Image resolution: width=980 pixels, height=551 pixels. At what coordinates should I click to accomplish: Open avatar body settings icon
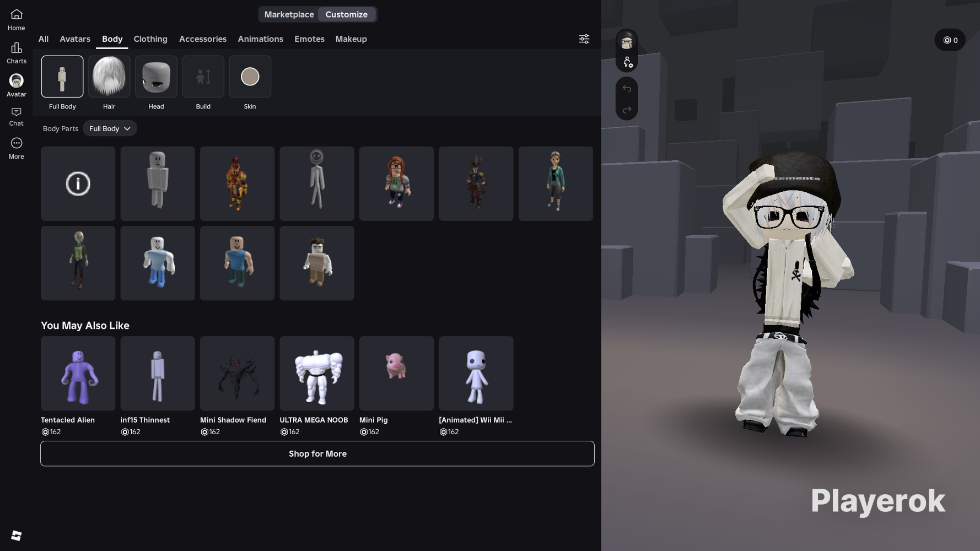627,62
